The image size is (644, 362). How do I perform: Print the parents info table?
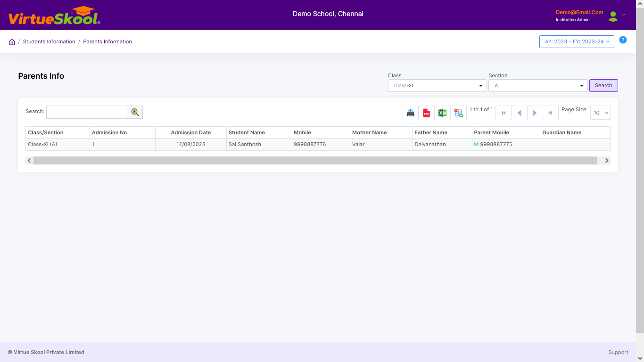click(411, 113)
